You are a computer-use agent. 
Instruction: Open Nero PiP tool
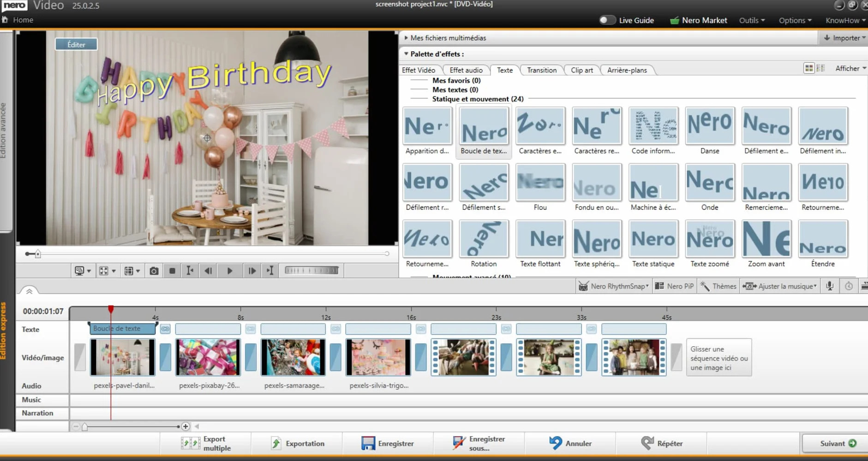[675, 286]
